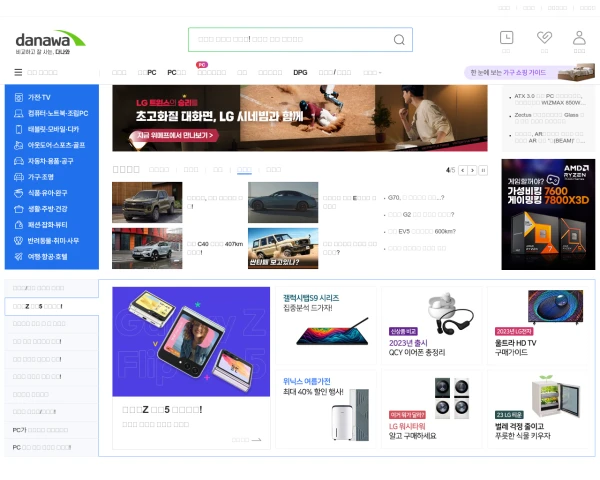Open the LG 워시타워 card

(431, 409)
